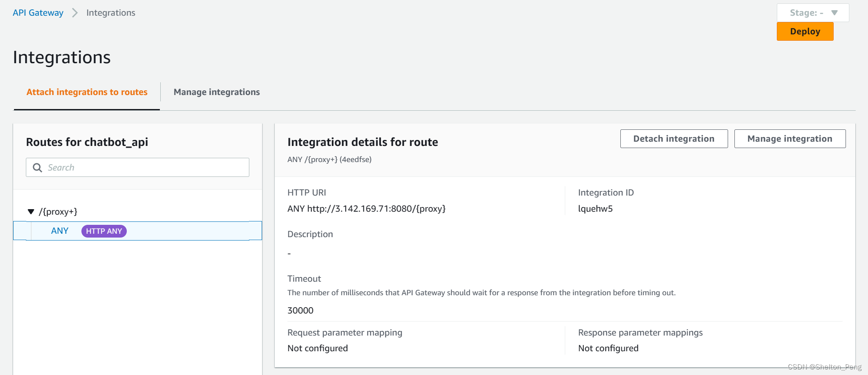Select the ANY route item
Viewport: 868px width, 375px height.
pos(60,231)
